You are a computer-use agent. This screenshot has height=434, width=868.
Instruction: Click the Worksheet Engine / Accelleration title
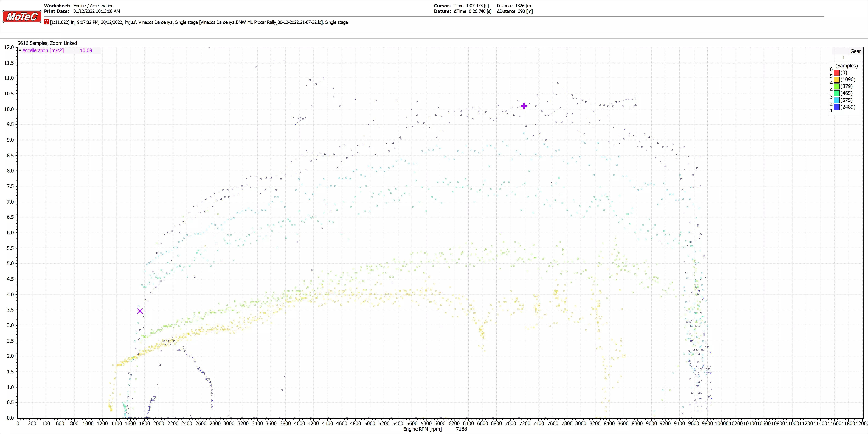(x=93, y=6)
